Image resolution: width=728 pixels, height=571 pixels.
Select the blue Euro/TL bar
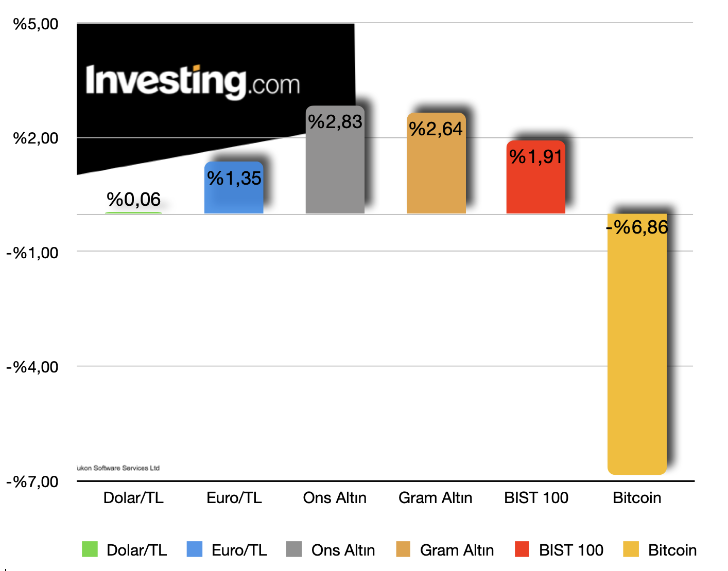pos(234,188)
